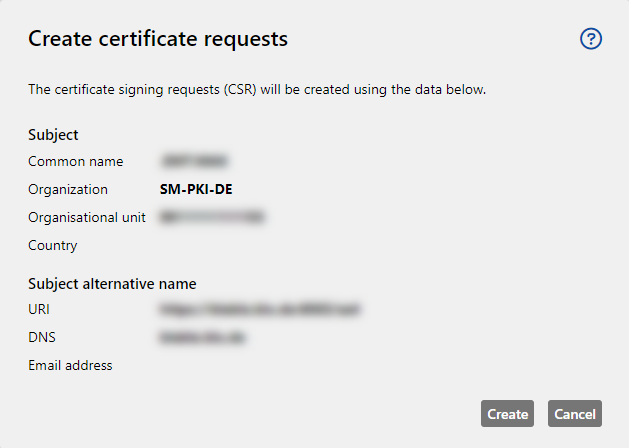Open the help question mark icon
Viewport: 629px width, 448px height.
[591, 39]
